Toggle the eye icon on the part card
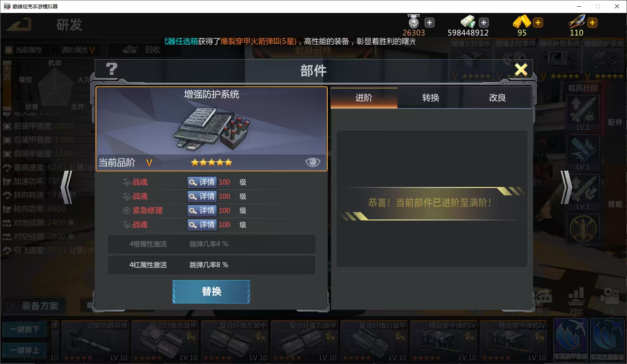The height and width of the screenshot is (364, 627). (313, 162)
